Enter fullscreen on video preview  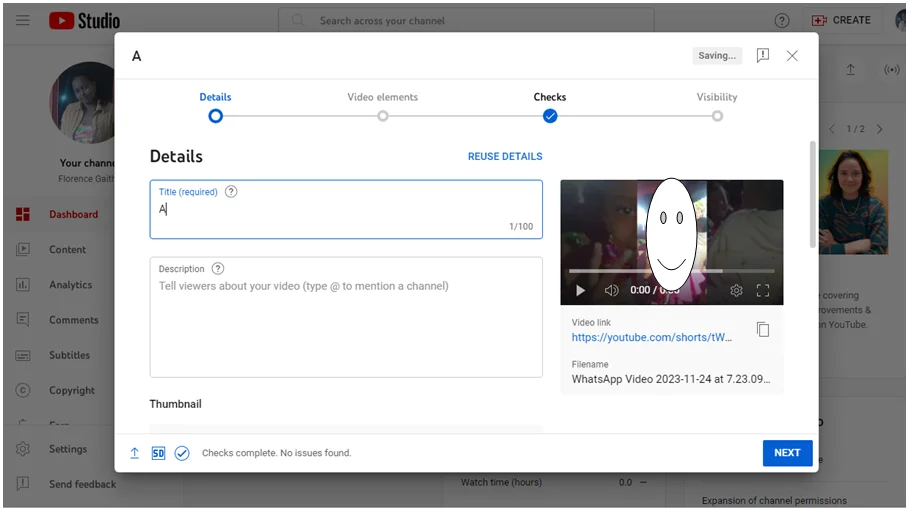763,291
